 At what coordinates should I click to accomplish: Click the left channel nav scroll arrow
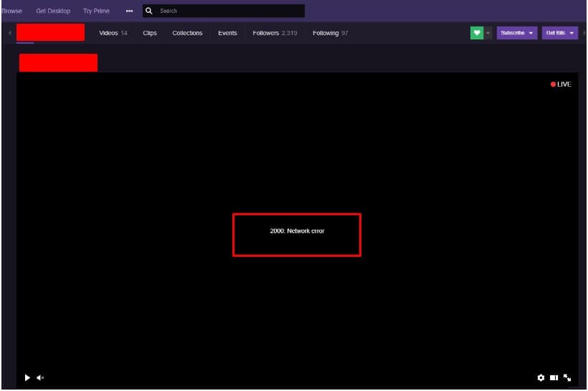(9, 33)
